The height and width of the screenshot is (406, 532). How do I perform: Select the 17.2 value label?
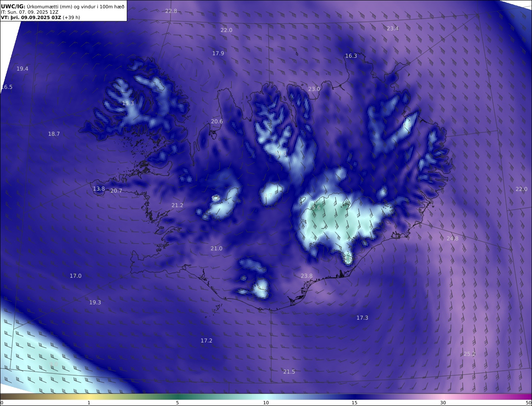point(207,340)
